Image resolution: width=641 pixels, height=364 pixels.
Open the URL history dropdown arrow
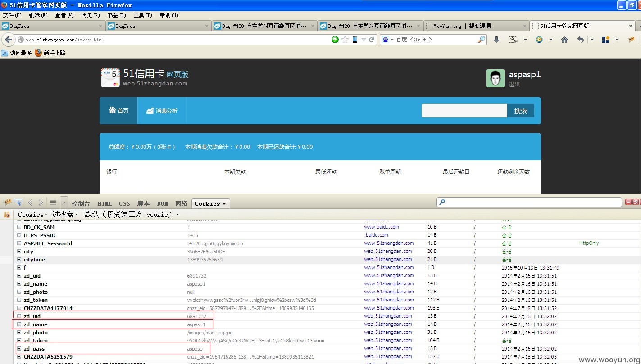tap(364, 40)
